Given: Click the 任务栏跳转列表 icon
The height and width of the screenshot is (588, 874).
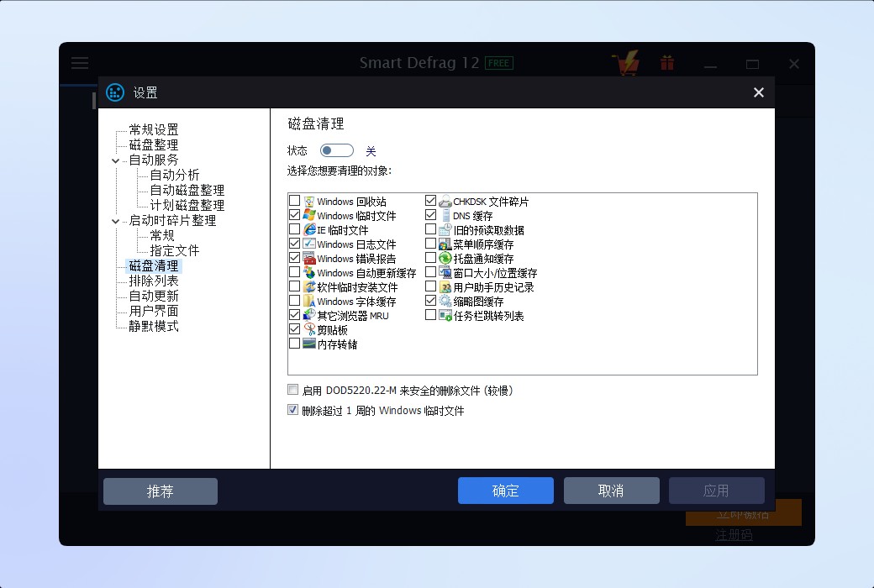Looking at the screenshot, I should pyautogui.click(x=445, y=316).
